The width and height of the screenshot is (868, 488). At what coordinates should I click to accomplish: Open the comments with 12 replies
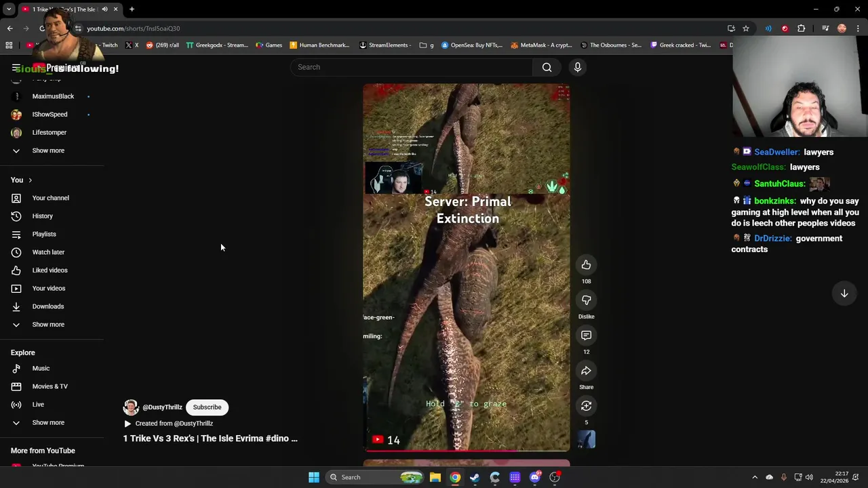pyautogui.click(x=586, y=335)
